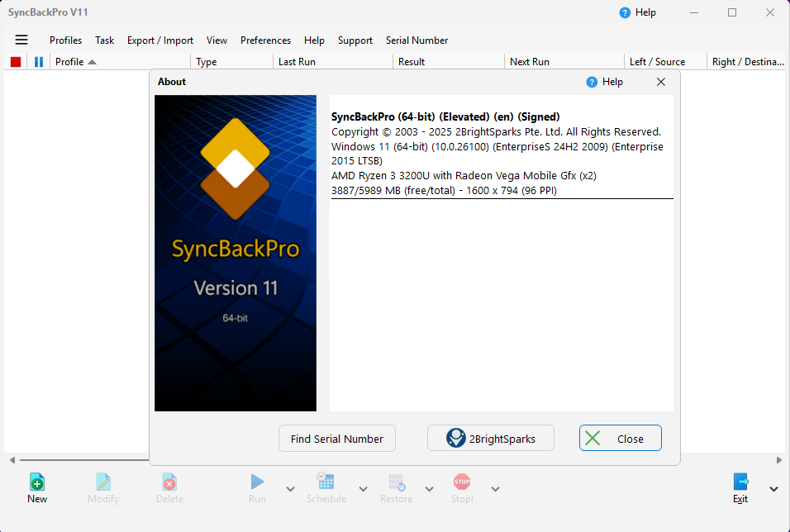
Task: Click the blue pause-all icon
Action: pyautogui.click(x=39, y=62)
